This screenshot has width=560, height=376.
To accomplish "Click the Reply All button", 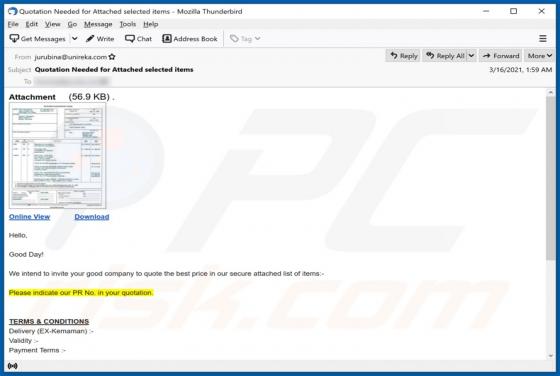I will pos(445,56).
